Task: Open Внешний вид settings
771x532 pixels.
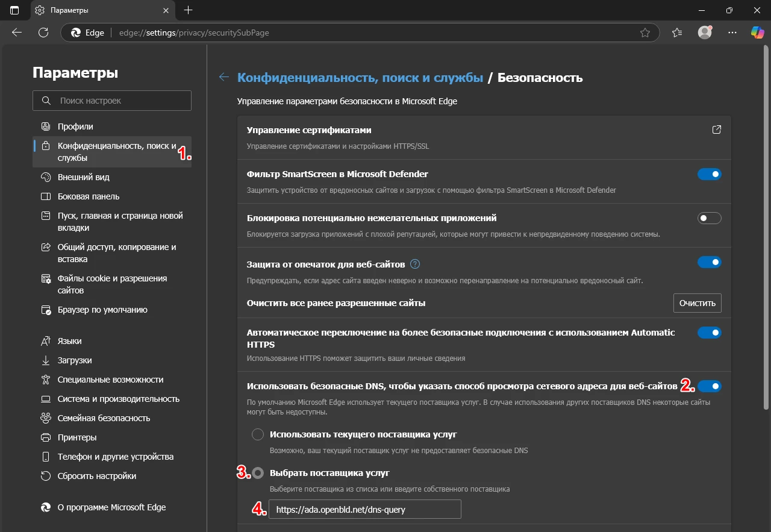Action: tap(112, 177)
